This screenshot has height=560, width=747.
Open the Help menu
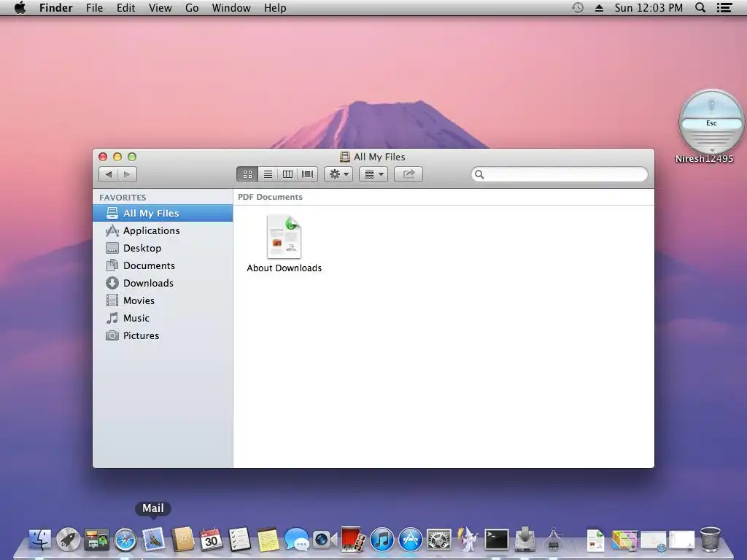pos(275,8)
